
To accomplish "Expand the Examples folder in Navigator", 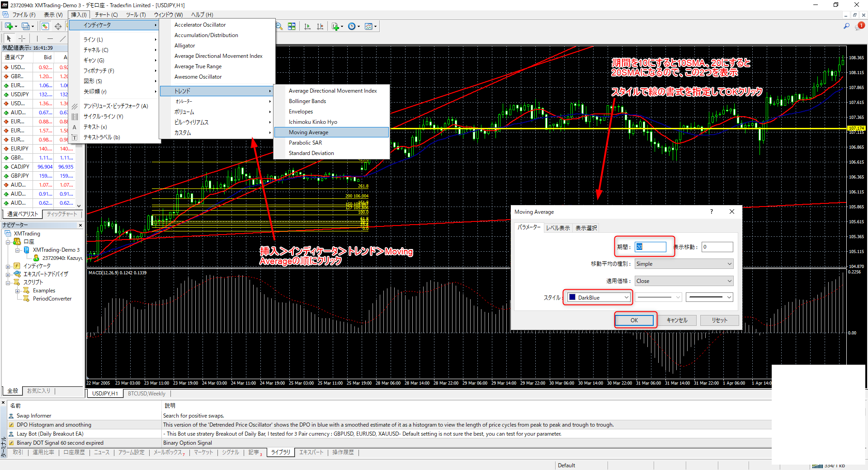I will click(x=17, y=291).
